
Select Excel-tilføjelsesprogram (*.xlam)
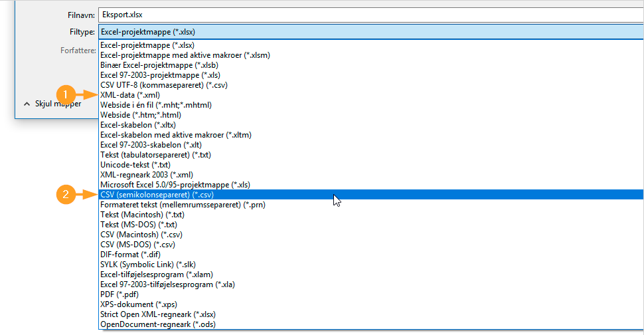371,275
